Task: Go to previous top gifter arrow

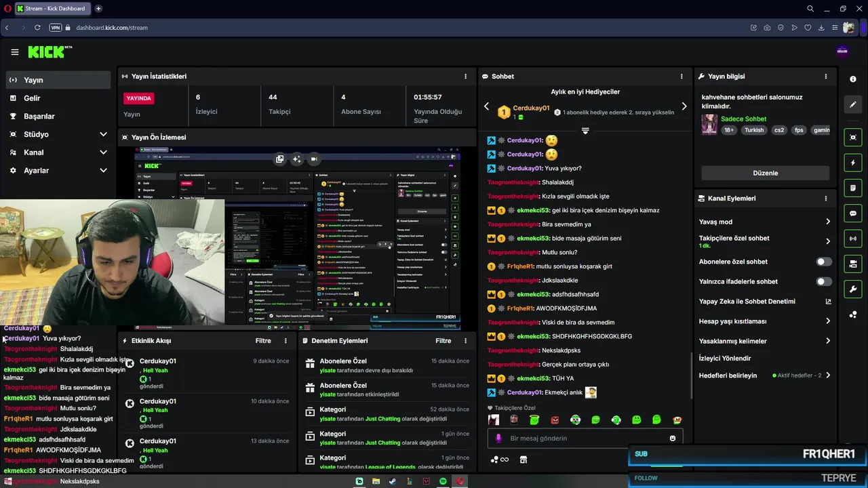Action: coord(486,106)
